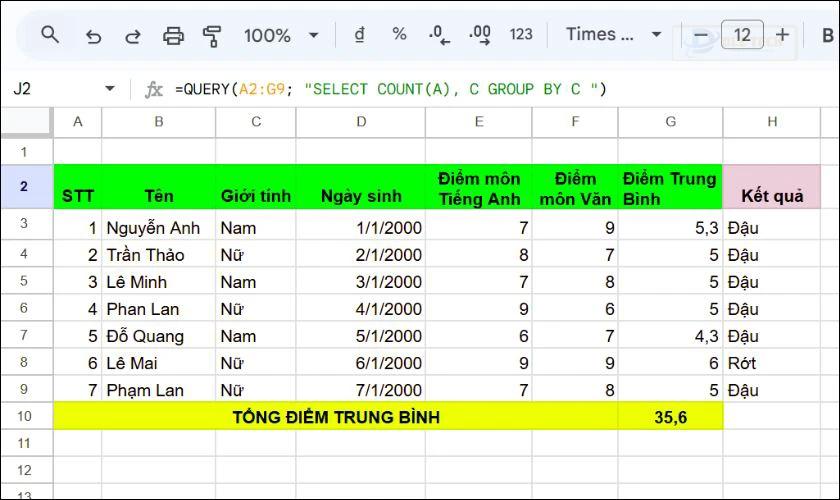Click the search magnifier icon in toolbar
Image resolution: width=840 pixels, height=500 pixels.
50,35
